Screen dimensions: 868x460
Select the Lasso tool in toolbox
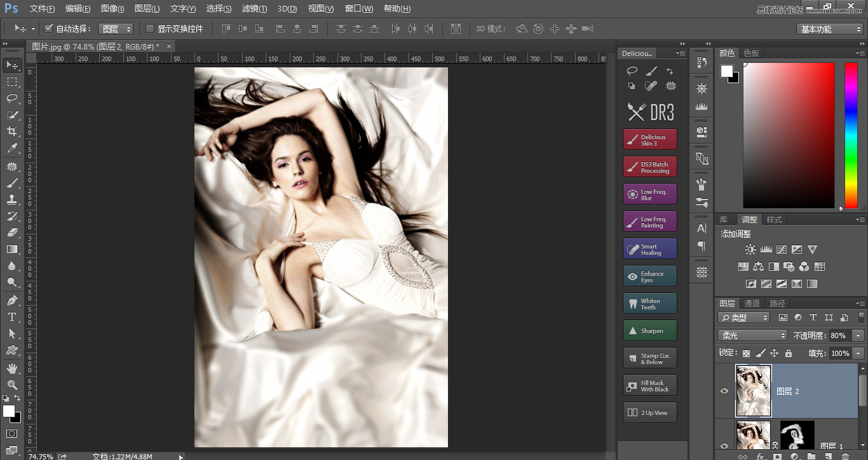point(12,98)
